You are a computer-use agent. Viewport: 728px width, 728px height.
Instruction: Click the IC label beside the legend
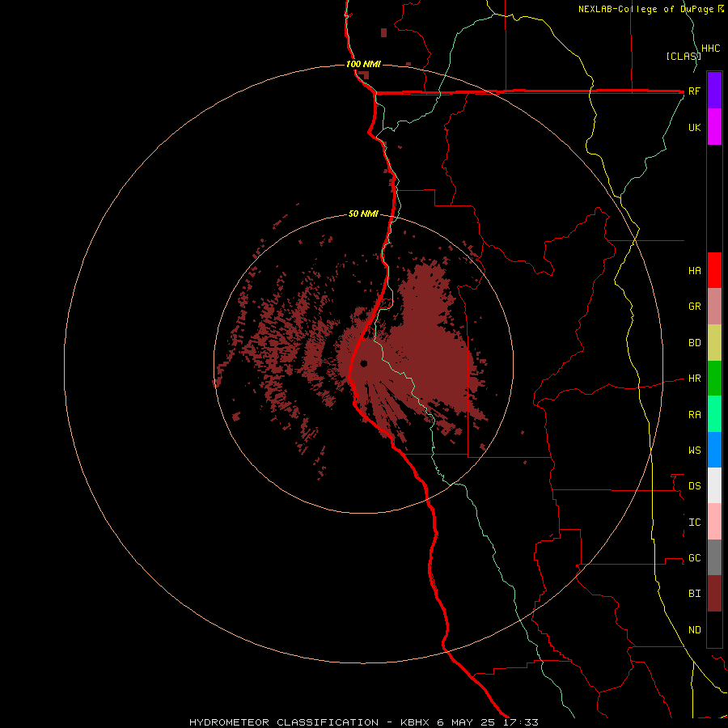(x=694, y=523)
